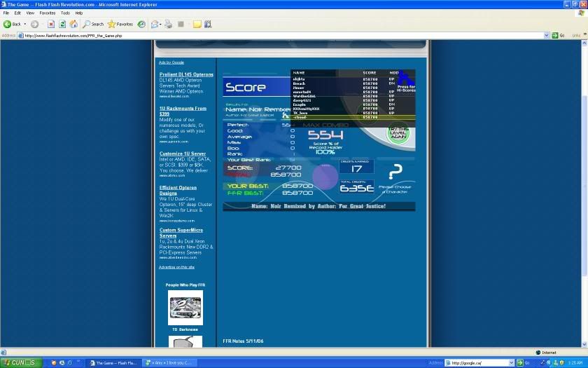The image size is (588, 368).
Task: Click the Print icon in toolbar
Action: [168, 24]
